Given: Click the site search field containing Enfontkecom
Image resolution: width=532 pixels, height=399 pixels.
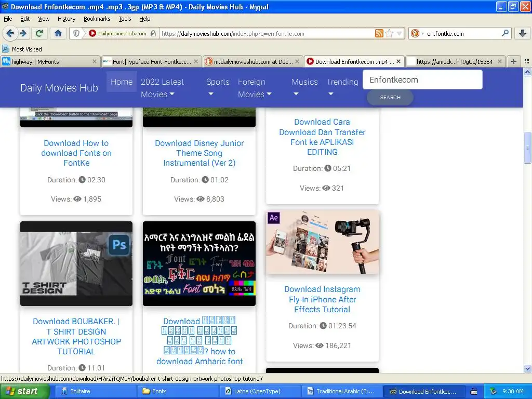Looking at the screenshot, I should (x=422, y=79).
